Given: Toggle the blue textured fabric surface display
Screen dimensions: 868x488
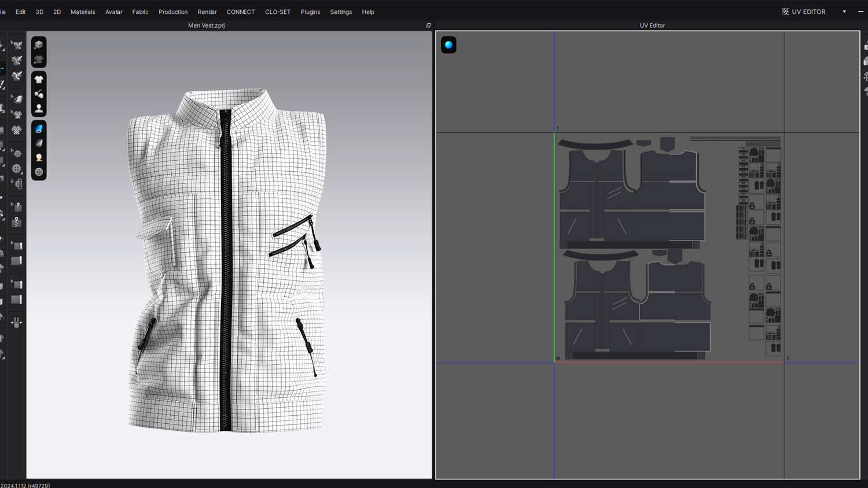Looking at the screenshot, I should click(x=39, y=128).
